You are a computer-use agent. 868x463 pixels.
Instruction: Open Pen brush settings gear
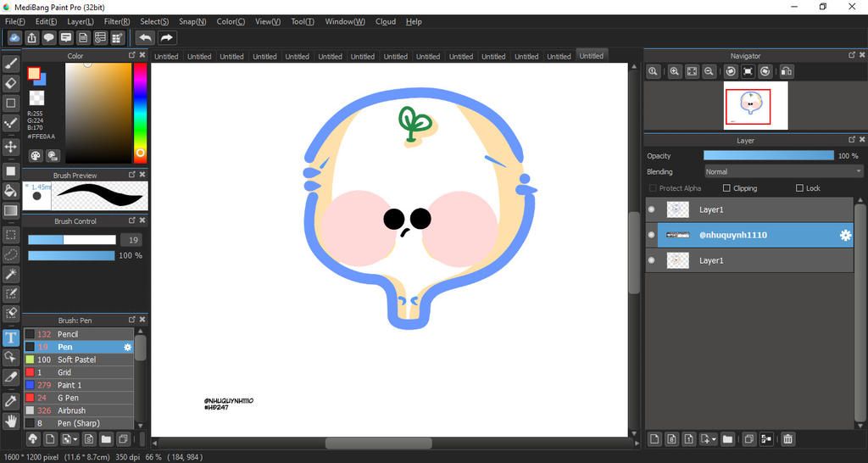(127, 348)
